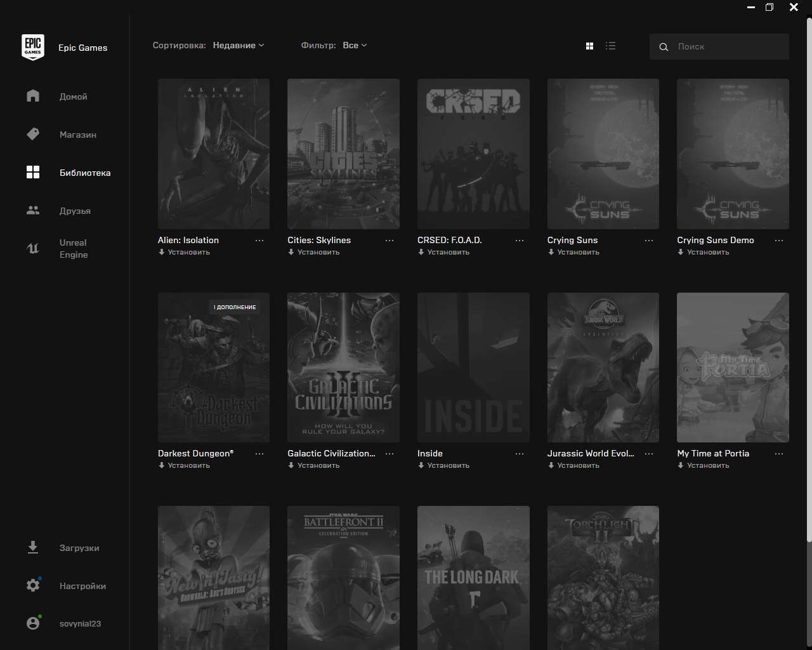Open the Battlefront II cover thumbnail
This screenshot has height=650, width=812.
coord(343,578)
